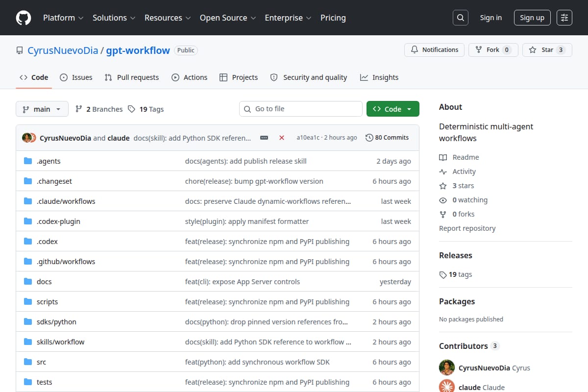Expand the Enterprise menu
This screenshot has width=588, height=392.
pyautogui.click(x=288, y=18)
